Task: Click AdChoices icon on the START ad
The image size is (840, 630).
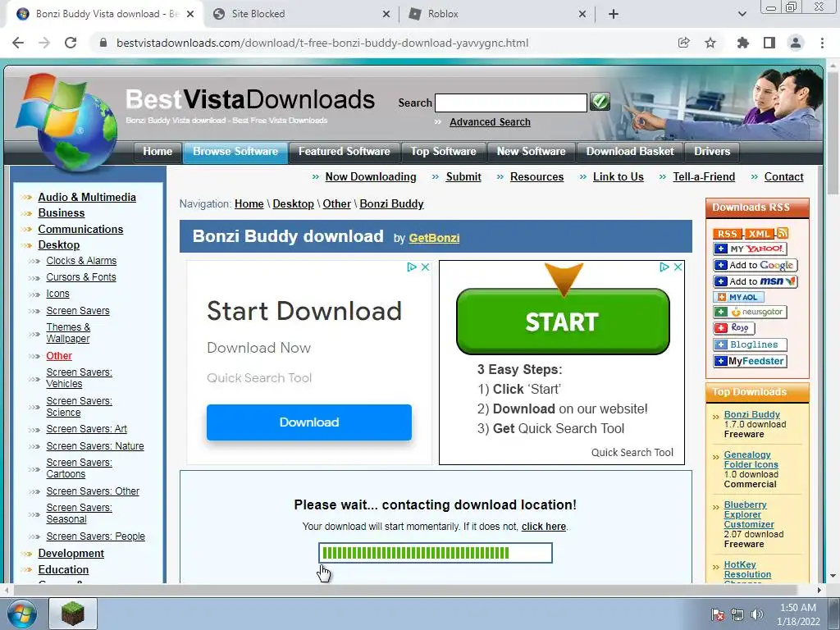Action: click(664, 267)
